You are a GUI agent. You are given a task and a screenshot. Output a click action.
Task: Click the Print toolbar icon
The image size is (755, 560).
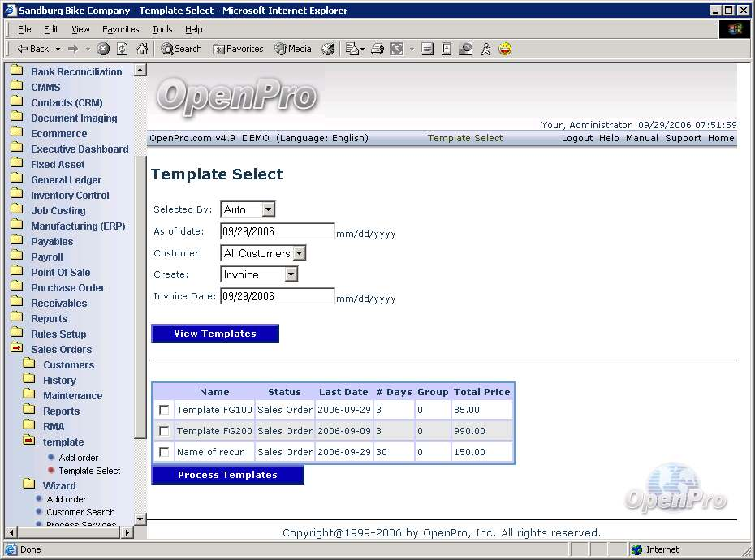pyautogui.click(x=377, y=49)
